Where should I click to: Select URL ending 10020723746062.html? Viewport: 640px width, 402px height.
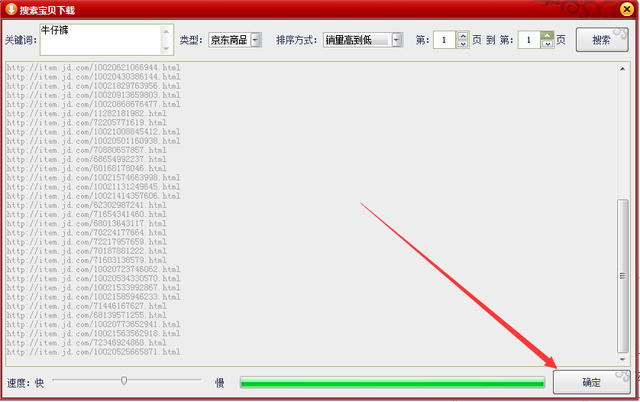[x=93, y=269]
